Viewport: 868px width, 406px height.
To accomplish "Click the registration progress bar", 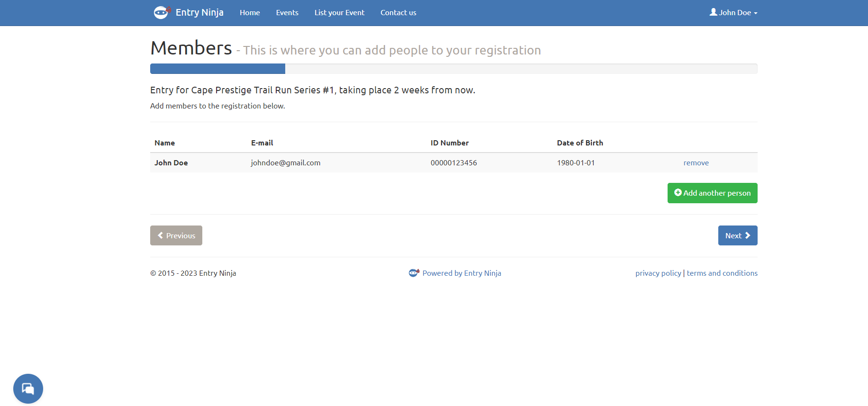I will 453,69.
